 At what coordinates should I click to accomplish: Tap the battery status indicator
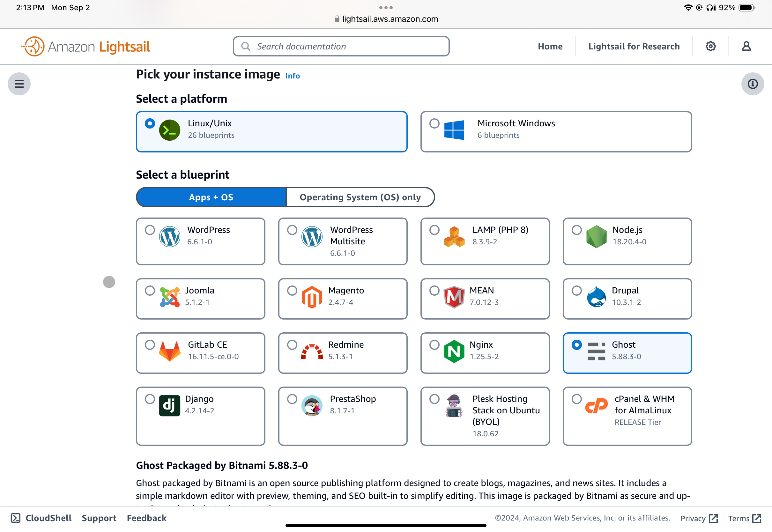747,8
